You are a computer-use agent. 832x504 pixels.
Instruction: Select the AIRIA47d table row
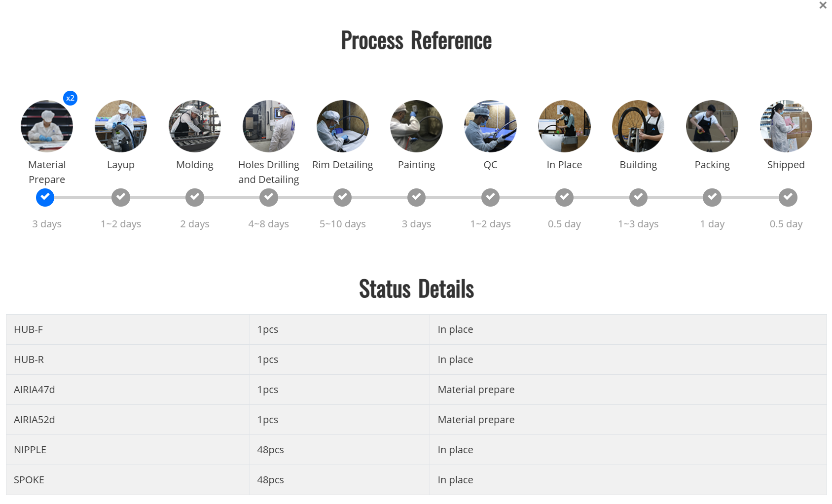point(416,390)
